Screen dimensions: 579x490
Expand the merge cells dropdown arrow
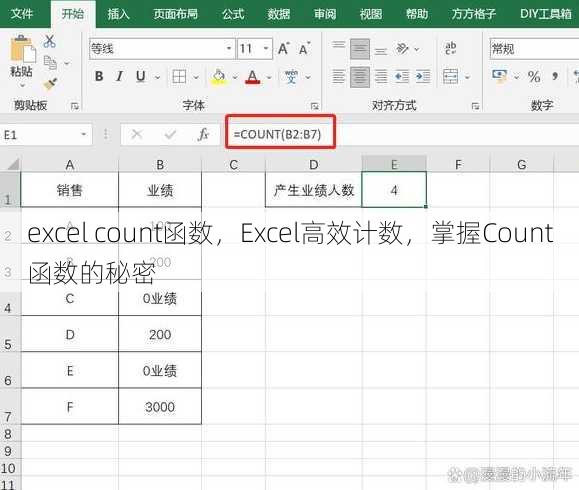[467, 77]
